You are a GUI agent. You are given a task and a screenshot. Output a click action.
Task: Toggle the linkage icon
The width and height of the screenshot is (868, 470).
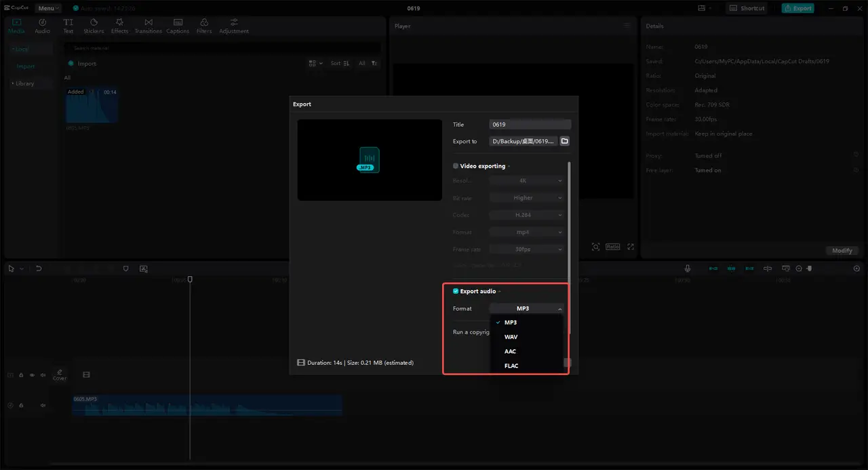(749, 269)
